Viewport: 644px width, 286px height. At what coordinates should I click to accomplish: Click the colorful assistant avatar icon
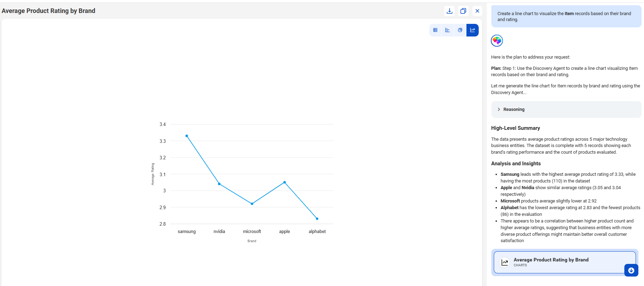coord(497,41)
